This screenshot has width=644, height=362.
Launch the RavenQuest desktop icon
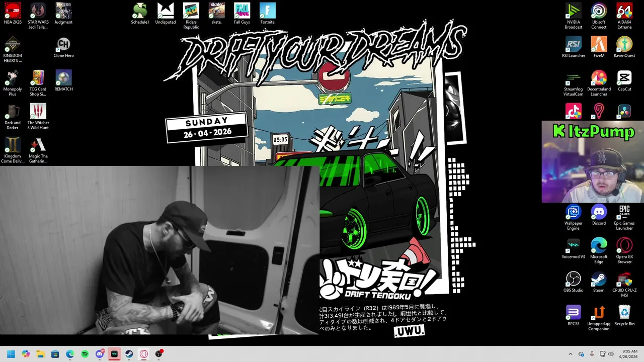pos(624,47)
